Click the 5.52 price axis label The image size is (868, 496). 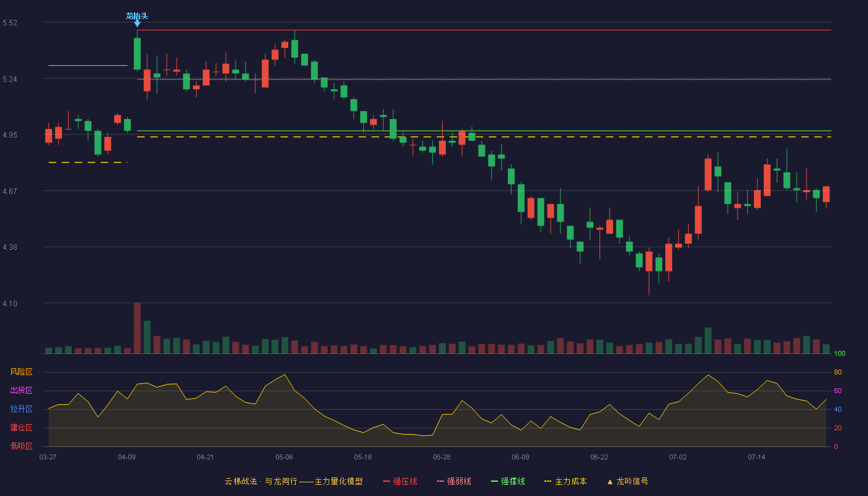coord(10,23)
